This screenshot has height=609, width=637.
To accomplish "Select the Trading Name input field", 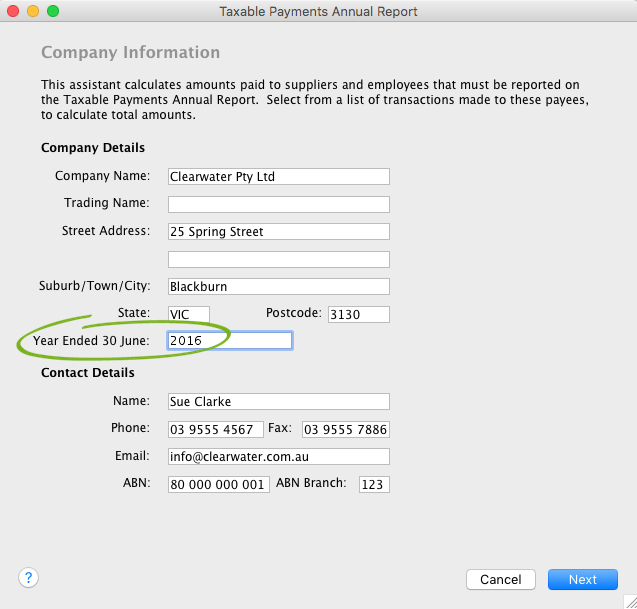I will pyautogui.click(x=278, y=204).
